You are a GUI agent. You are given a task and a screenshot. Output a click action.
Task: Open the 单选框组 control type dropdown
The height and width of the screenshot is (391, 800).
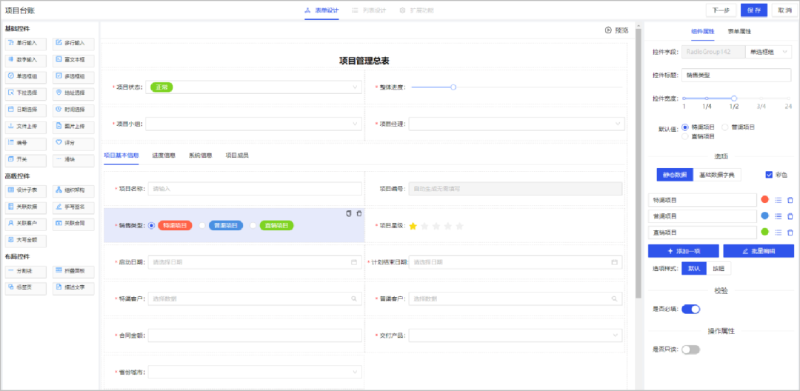(768, 52)
